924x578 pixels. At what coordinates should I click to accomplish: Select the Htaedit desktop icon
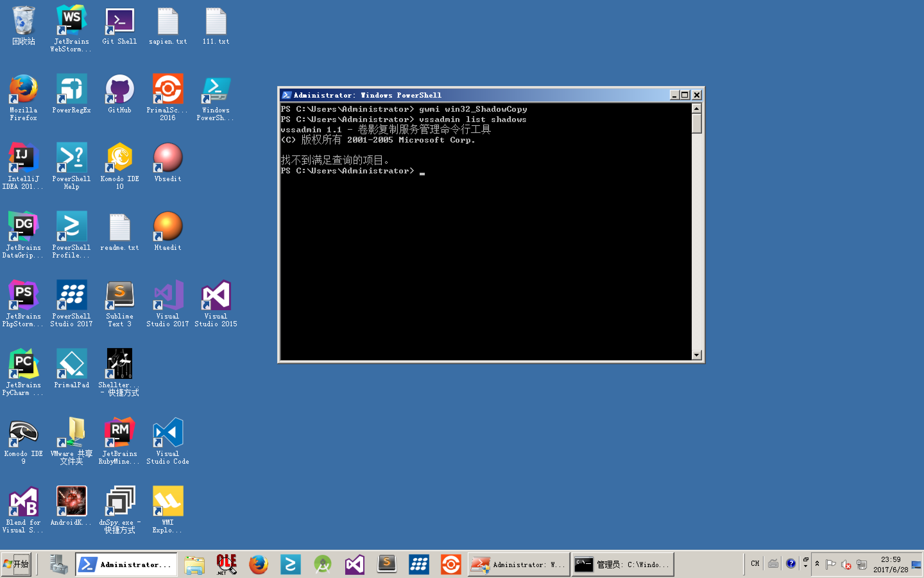(x=167, y=232)
